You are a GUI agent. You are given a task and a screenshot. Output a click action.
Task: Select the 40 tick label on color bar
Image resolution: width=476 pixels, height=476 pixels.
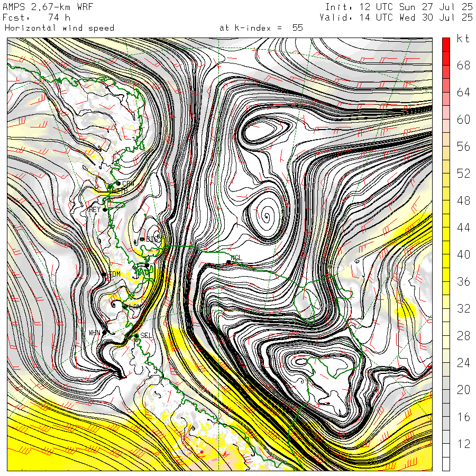(x=463, y=254)
